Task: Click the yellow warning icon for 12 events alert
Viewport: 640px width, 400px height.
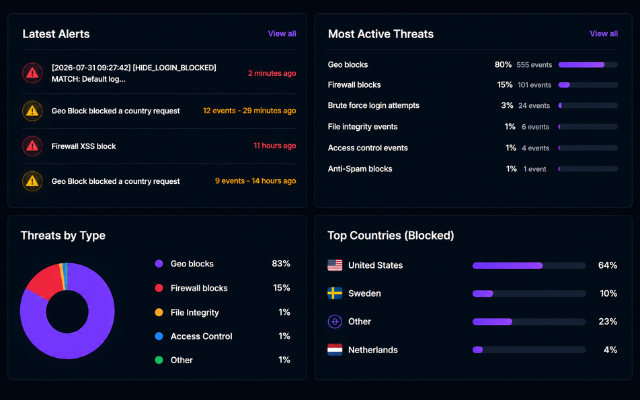Action: click(32, 111)
